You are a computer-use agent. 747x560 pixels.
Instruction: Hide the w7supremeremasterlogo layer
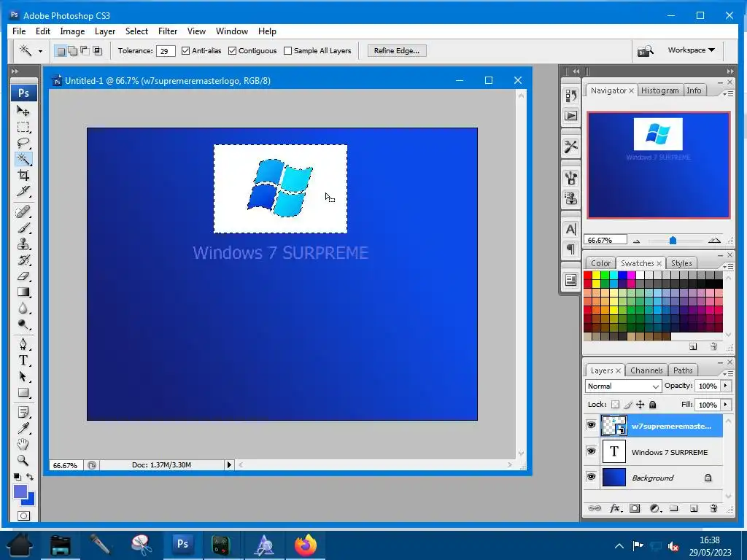coord(591,425)
